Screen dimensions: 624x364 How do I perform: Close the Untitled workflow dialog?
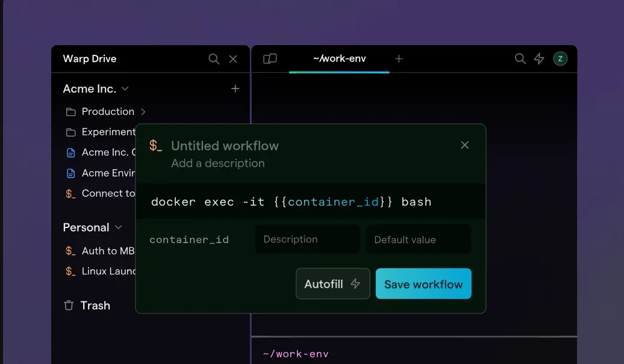tap(464, 145)
